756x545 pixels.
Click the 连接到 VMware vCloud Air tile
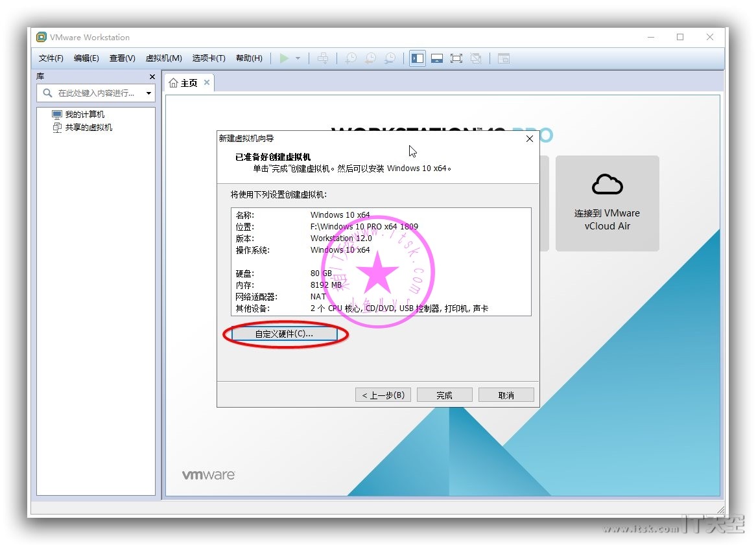(607, 203)
